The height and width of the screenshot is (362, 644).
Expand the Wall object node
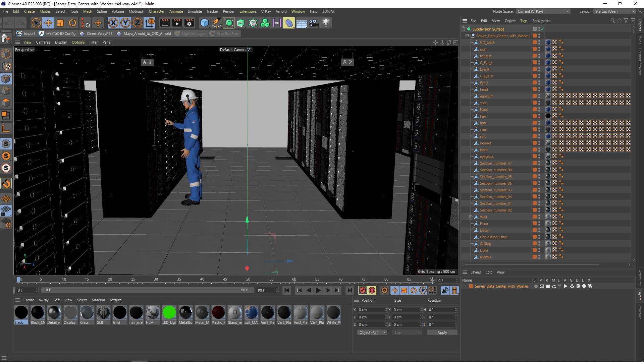point(471,217)
